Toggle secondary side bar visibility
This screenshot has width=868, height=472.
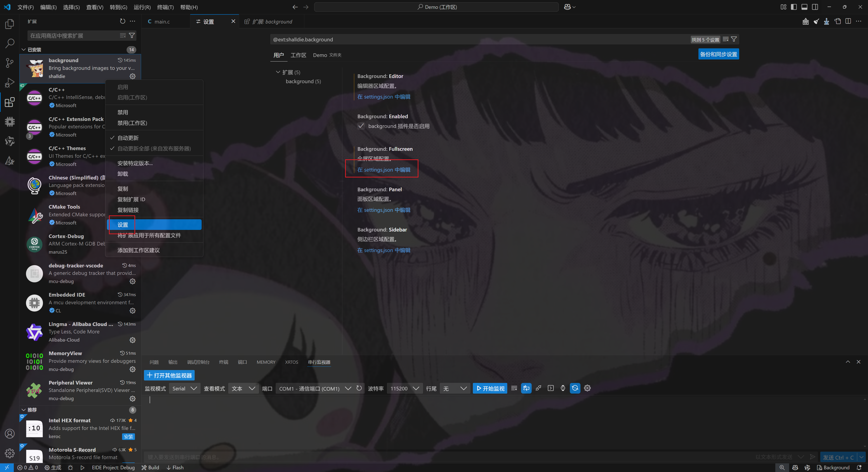[815, 7]
